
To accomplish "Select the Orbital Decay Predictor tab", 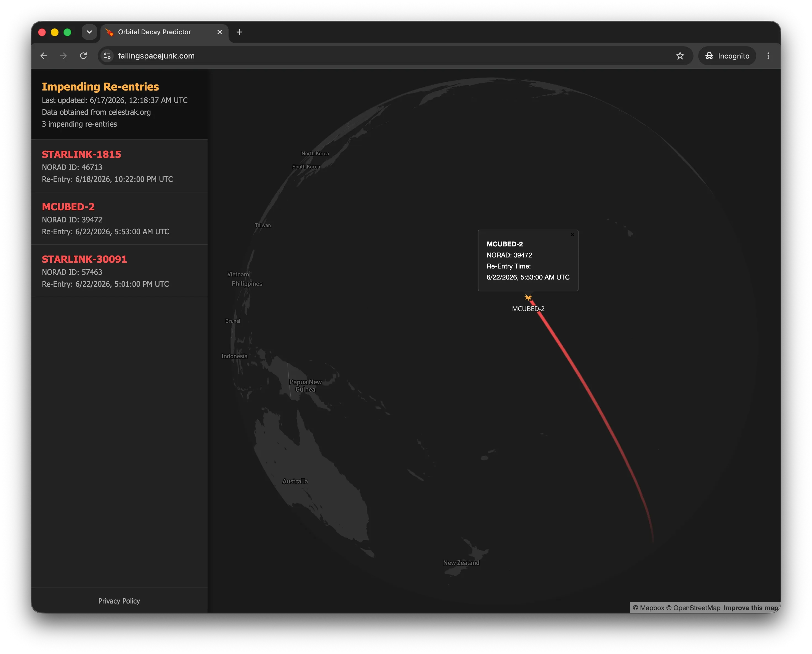I will [164, 32].
